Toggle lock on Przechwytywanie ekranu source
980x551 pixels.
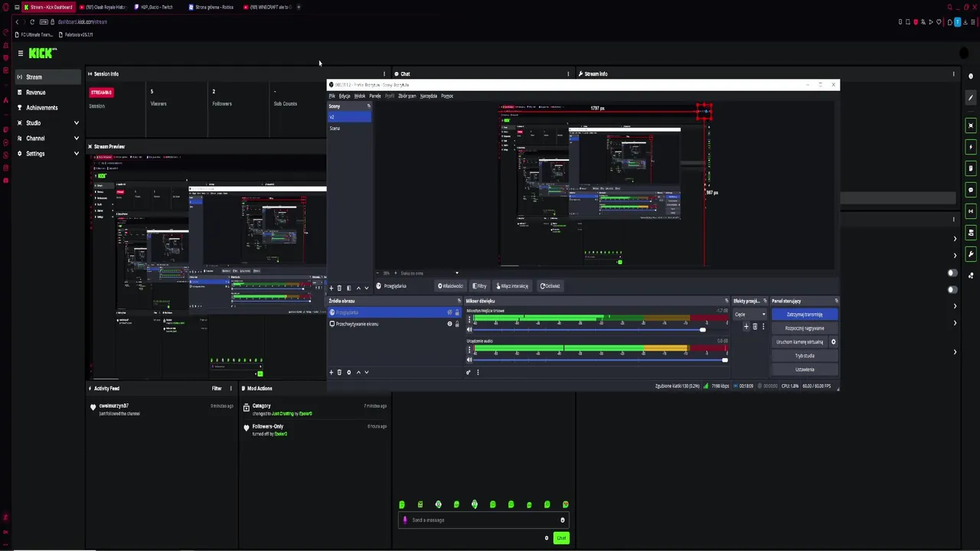[x=457, y=324]
